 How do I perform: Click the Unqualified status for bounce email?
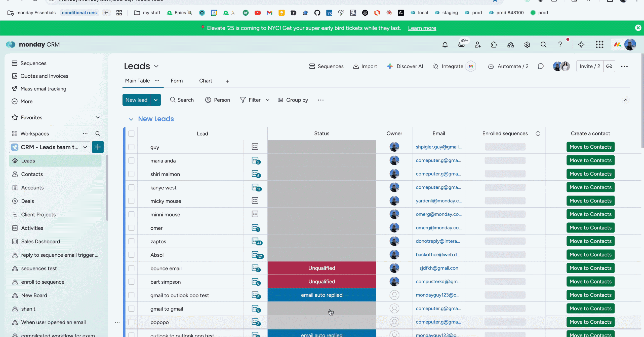[321, 268]
